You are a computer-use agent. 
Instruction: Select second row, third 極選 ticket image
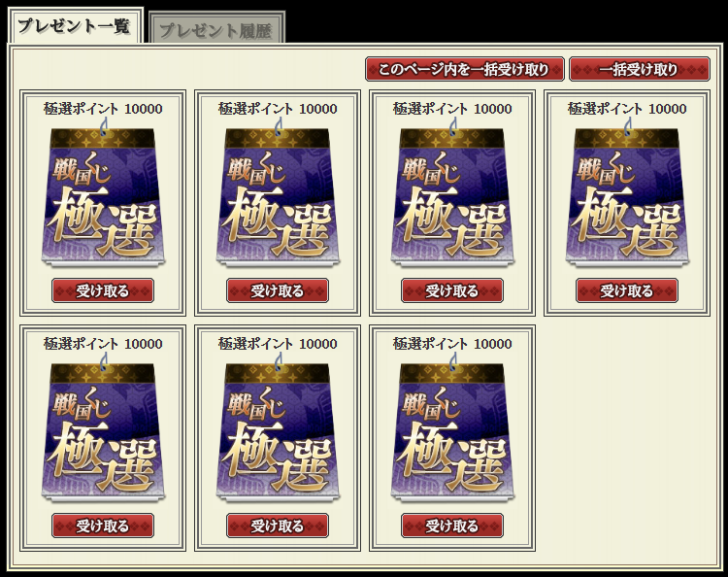point(452,427)
